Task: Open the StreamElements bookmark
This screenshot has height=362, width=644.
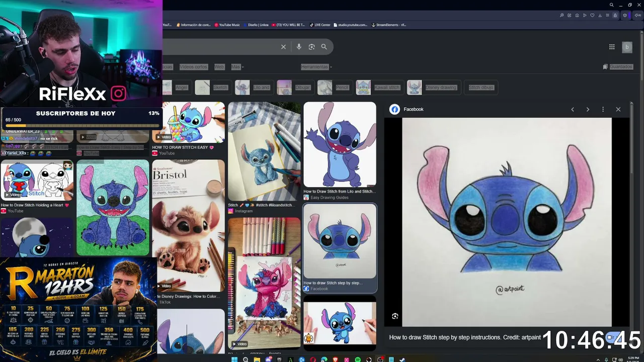Action: coord(388,25)
